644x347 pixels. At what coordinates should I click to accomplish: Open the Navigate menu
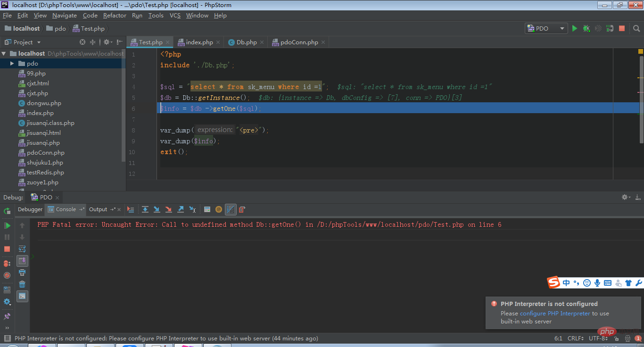coord(65,16)
